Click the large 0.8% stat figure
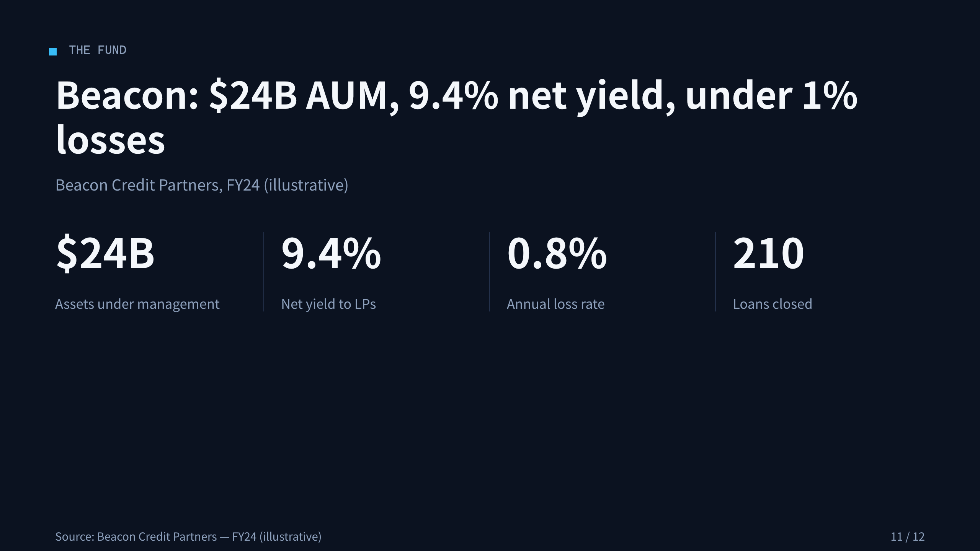Viewport: 980px width, 551px height. pos(557,253)
